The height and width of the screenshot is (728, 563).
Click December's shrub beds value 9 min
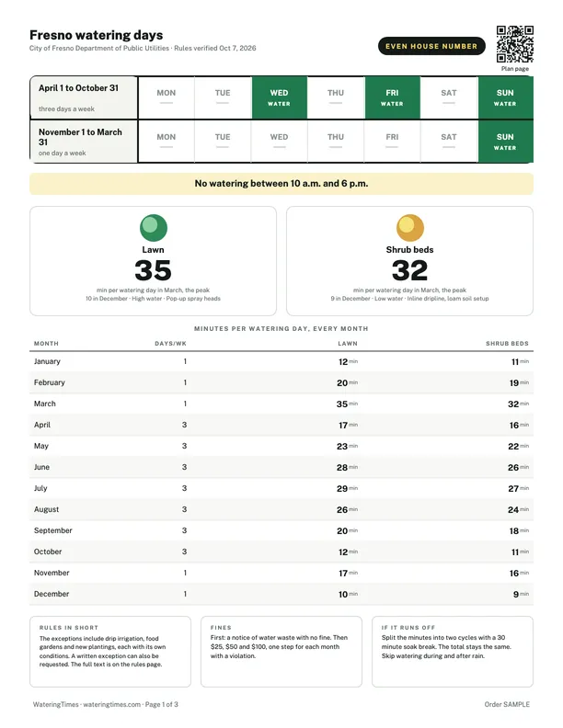(521, 595)
